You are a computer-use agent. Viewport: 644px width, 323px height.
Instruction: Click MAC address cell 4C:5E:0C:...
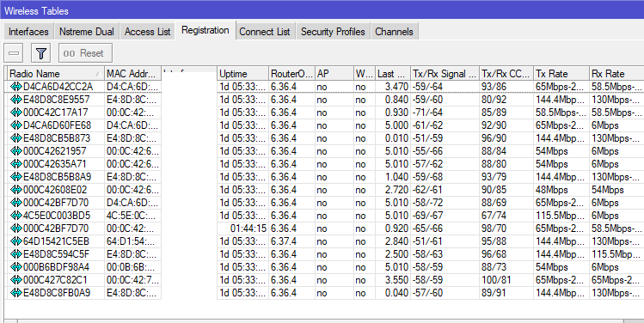click(x=131, y=216)
